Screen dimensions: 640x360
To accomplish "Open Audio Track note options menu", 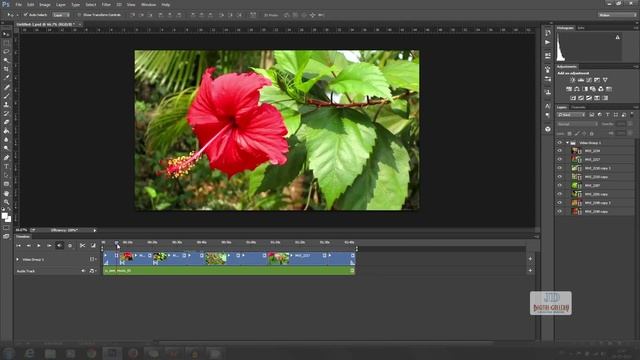I will [x=93, y=271].
